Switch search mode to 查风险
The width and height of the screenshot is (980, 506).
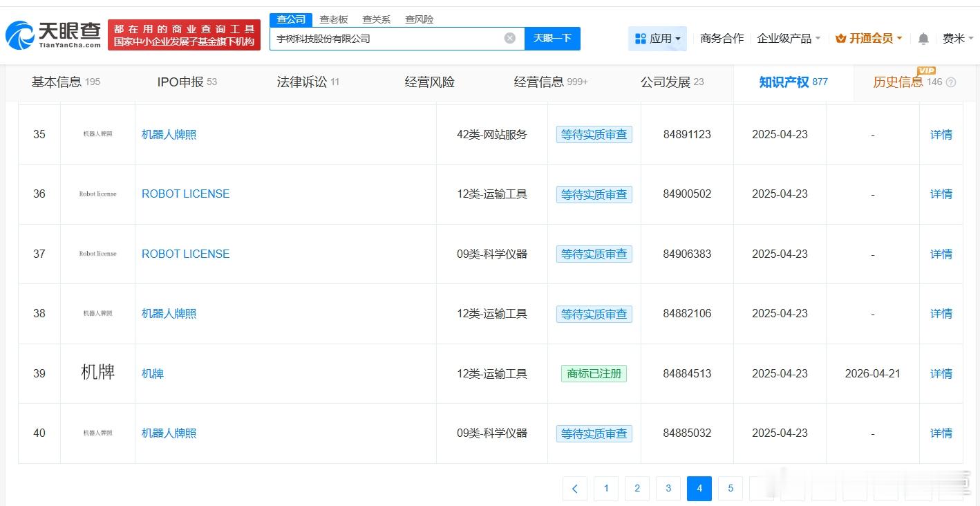point(420,19)
